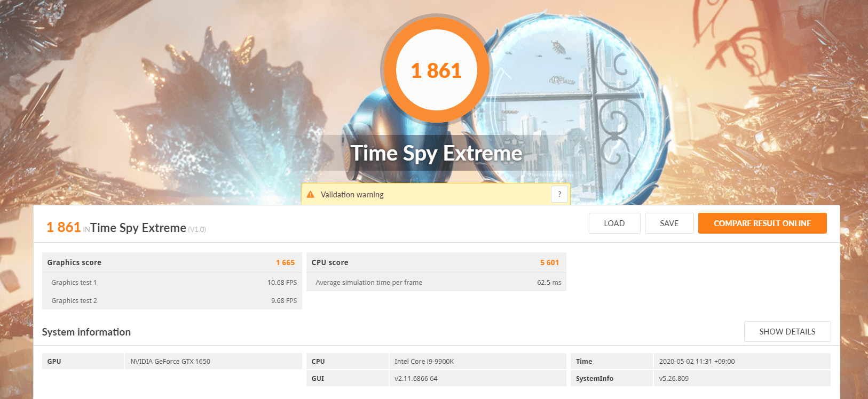This screenshot has width=868, height=399.
Task: Click the 2020-05-02 11:31 +09:00 timestamp
Action: 697,362
